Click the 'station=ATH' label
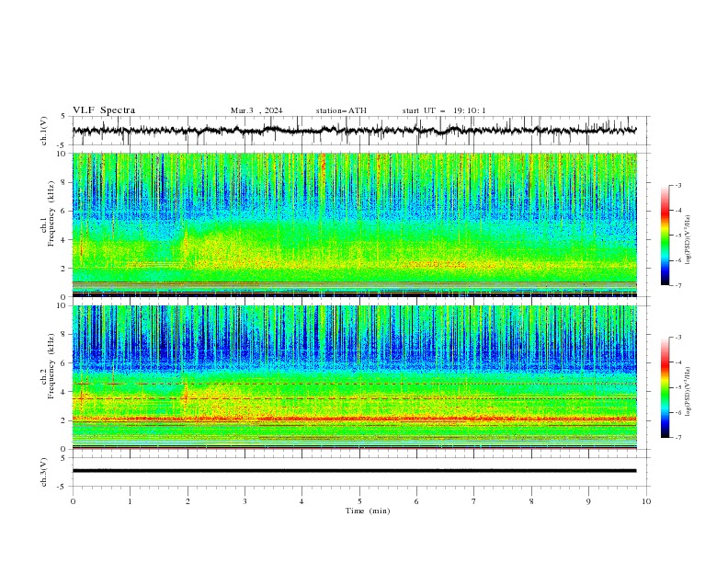The width and height of the screenshot is (728, 563). (341, 110)
